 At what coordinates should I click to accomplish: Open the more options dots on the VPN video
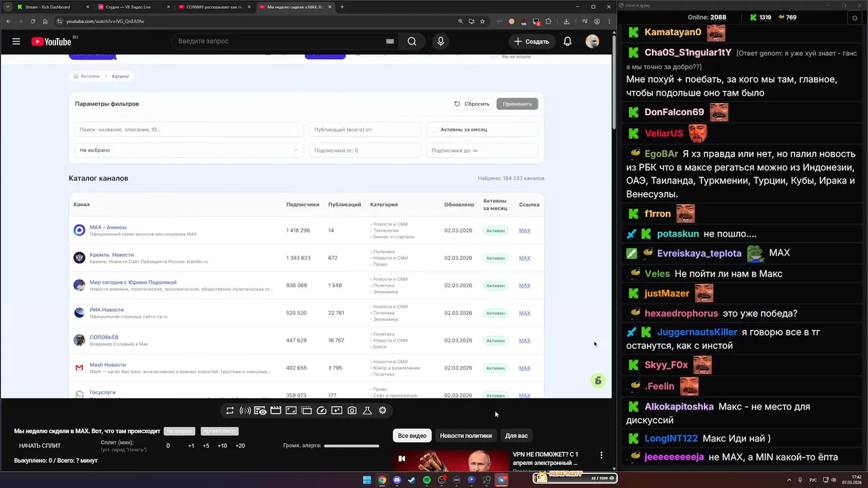(601, 455)
